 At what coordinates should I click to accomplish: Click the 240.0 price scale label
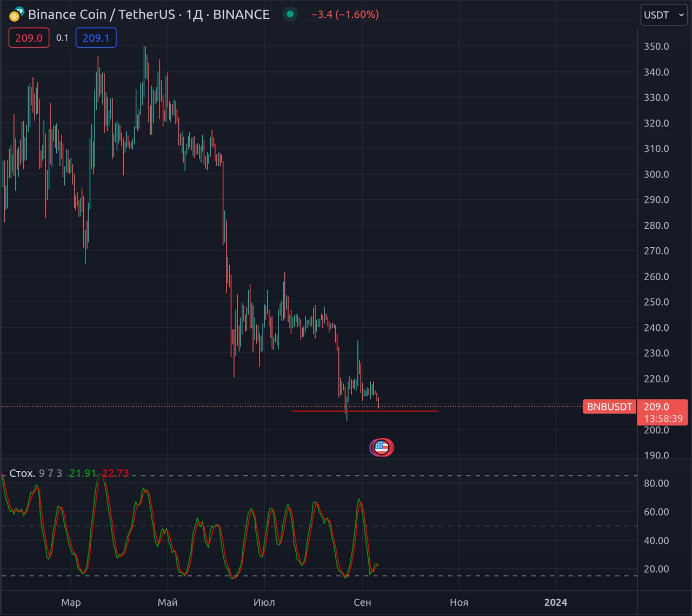656,327
